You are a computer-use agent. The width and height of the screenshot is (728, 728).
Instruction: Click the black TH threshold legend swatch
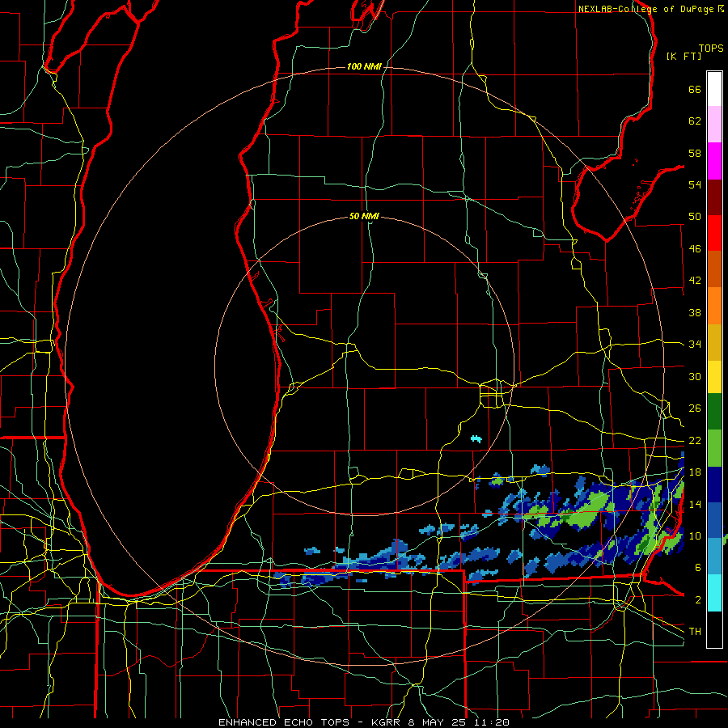(x=714, y=629)
